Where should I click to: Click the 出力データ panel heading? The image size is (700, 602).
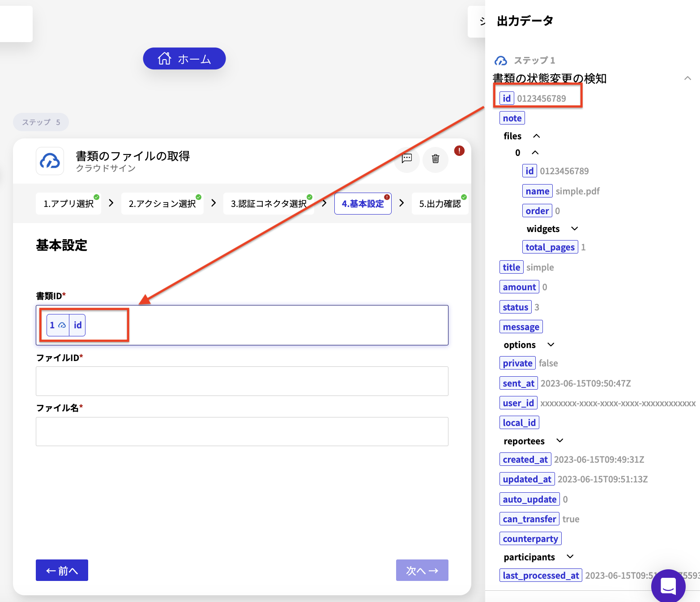pos(525,21)
